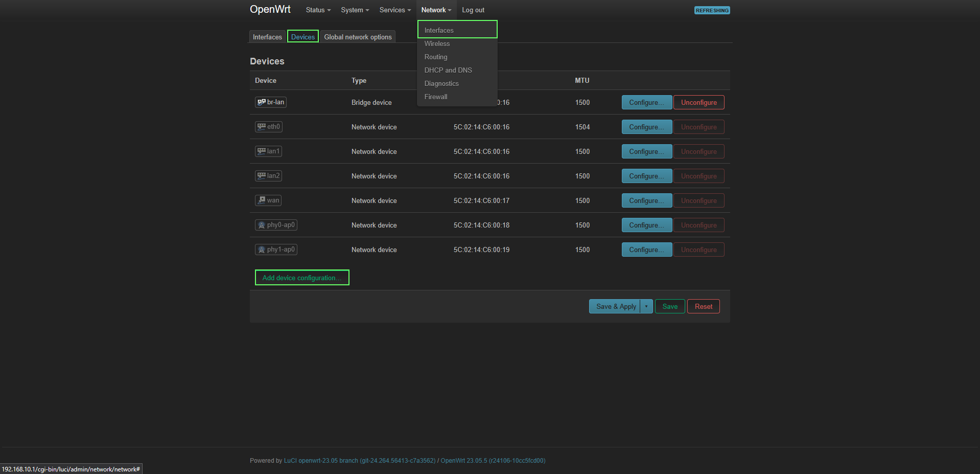Unconfigure the lan1 device

(699, 151)
